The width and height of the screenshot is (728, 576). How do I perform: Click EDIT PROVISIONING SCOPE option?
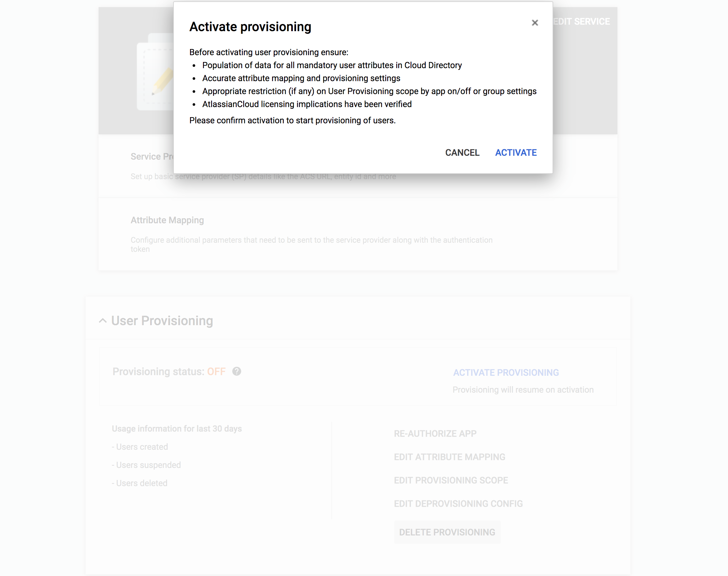[x=451, y=480]
